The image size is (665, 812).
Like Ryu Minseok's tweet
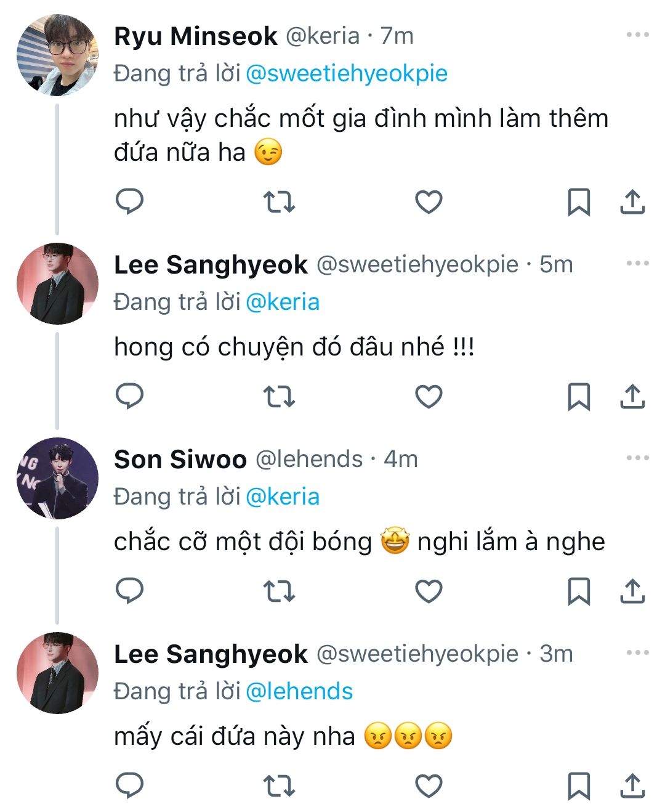pyautogui.click(x=429, y=201)
